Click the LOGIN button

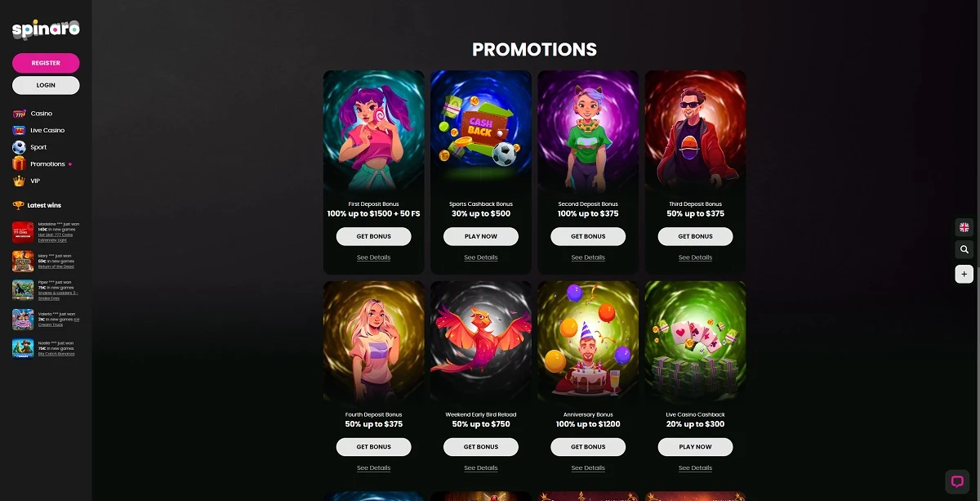pyautogui.click(x=46, y=85)
